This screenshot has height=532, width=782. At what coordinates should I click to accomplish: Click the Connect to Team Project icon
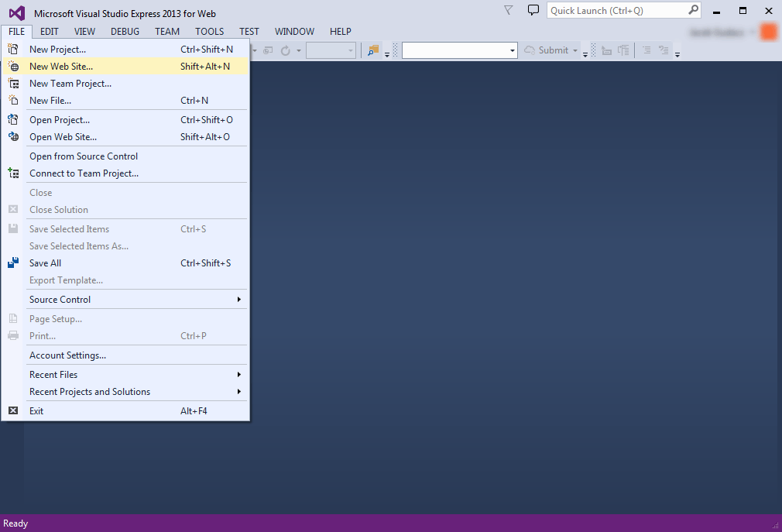13,173
